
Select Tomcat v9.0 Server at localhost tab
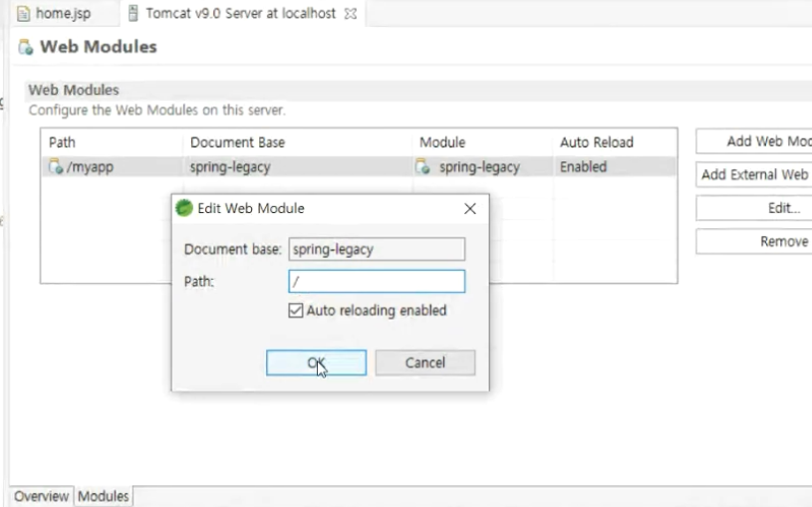pyautogui.click(x=241, y=14)
